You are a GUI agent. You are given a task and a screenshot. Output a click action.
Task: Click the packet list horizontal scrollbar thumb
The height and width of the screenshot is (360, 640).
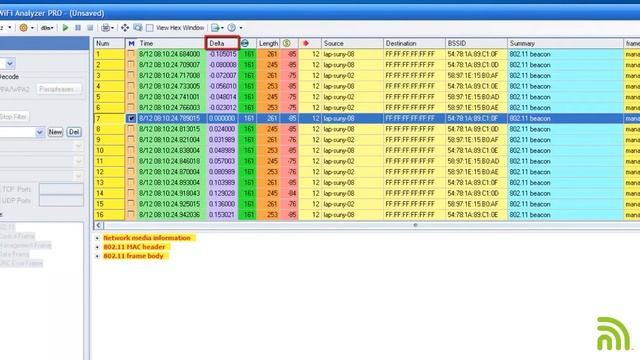(x=415, y=225)
